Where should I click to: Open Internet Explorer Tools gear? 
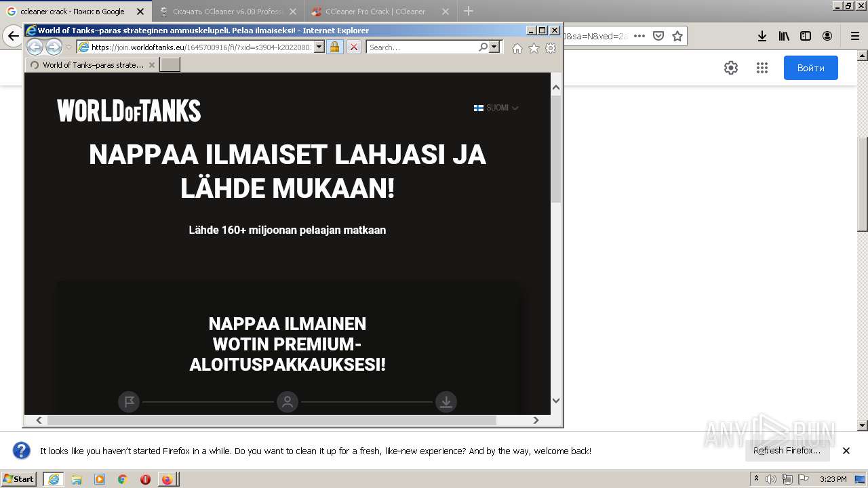[551, 48]
